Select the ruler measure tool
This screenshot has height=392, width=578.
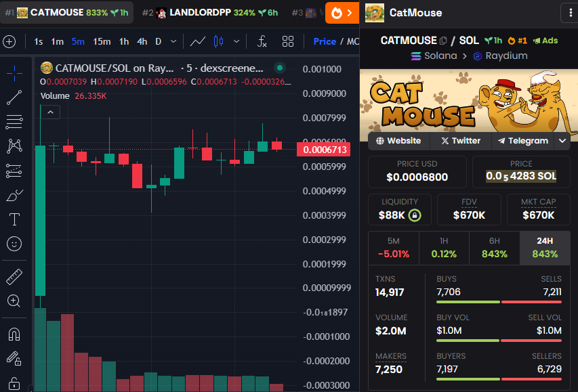[x=14, y=277]
